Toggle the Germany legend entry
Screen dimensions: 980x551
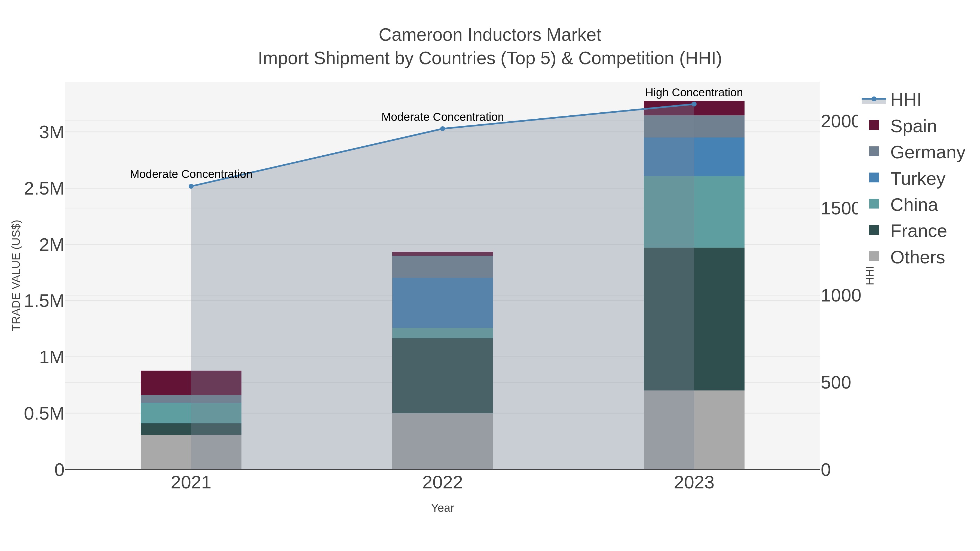pyautogui.click(x=917, y=152)
